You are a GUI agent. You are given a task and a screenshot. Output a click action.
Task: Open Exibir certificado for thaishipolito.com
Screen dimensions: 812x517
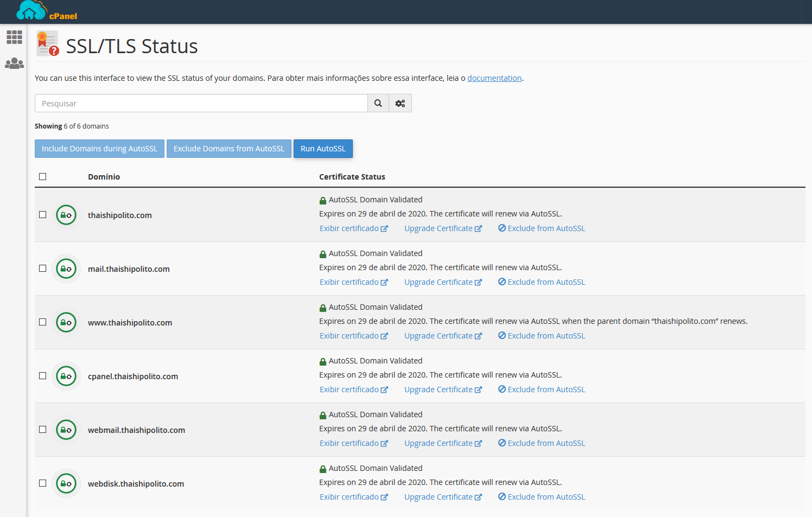click(x=353, y=228)
